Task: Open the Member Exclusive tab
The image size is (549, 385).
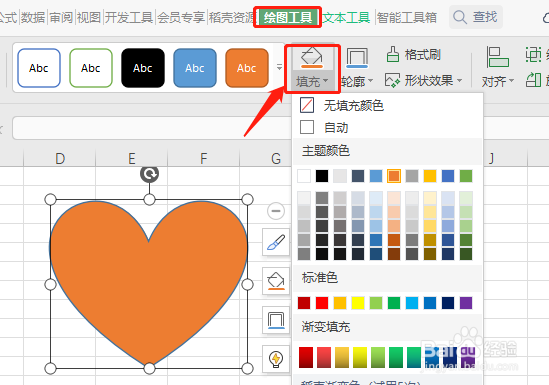Action: 181,17
